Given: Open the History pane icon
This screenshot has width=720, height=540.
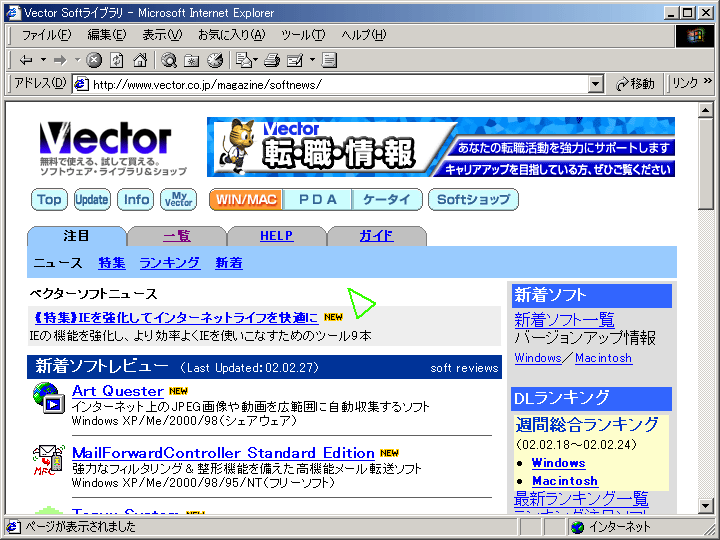Looking at the screenshot, I should pyautogui.click(x=215, y=60).
